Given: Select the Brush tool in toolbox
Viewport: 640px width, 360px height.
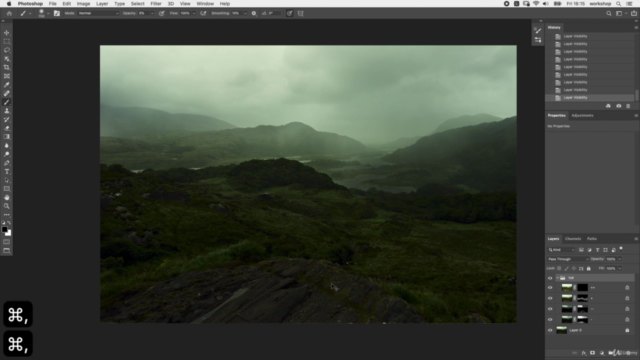Looking at the screenshot, I should pyautogui.click(x=7, y=102).
